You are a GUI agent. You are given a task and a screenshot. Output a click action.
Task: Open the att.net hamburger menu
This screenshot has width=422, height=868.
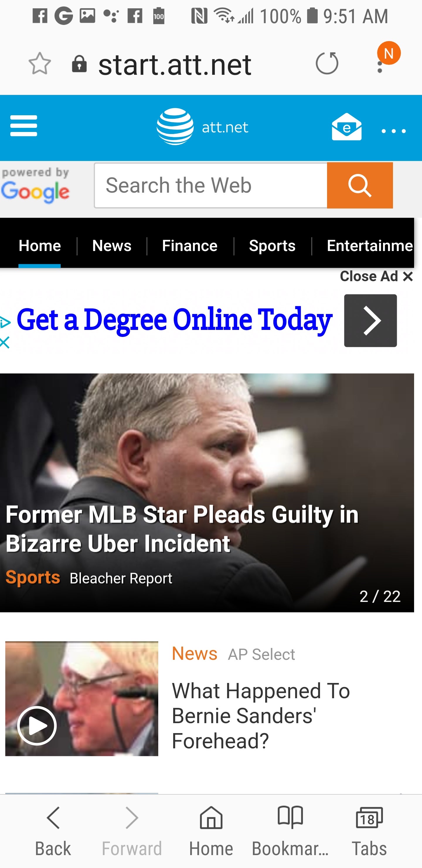[23, 126]
